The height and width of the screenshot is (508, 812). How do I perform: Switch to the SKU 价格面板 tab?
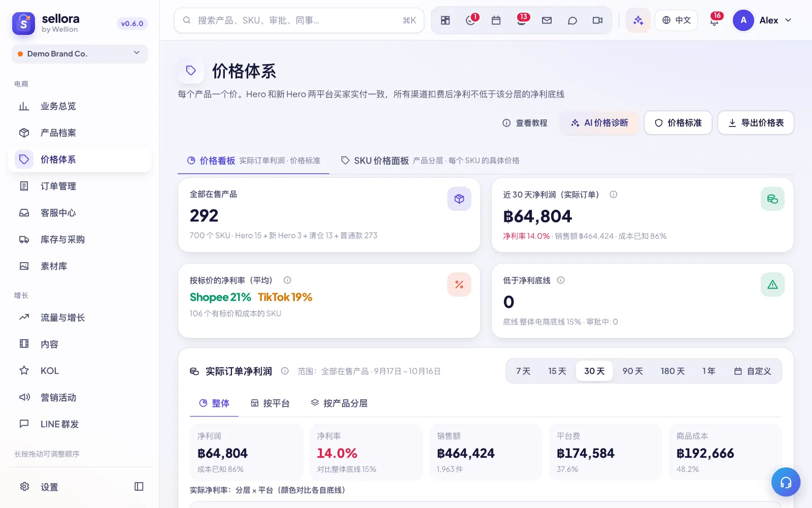(430, 161)
